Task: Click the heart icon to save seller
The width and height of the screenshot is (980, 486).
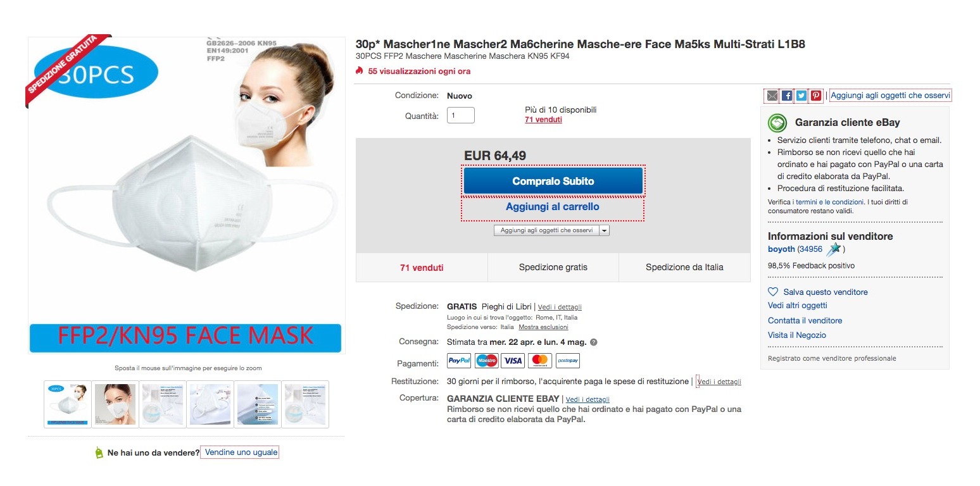Action: click(x=773, y=292)
